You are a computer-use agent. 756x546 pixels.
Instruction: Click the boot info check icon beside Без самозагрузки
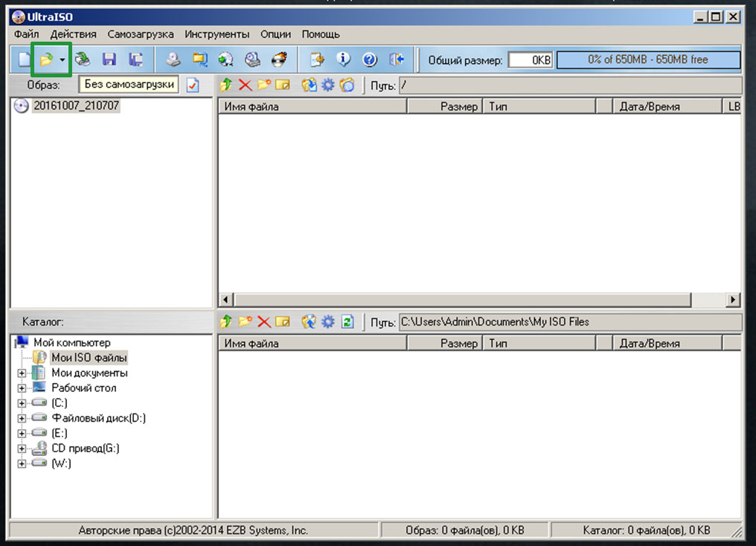coord(193,86)
